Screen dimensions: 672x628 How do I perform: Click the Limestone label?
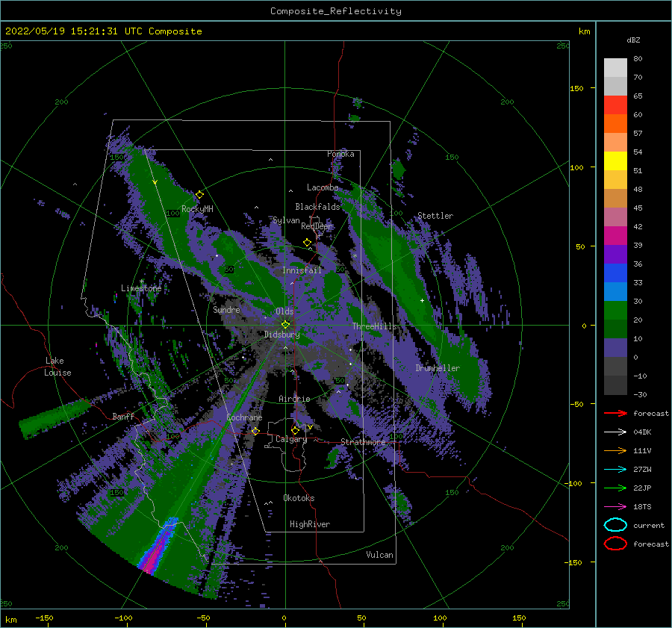[141, 288]
